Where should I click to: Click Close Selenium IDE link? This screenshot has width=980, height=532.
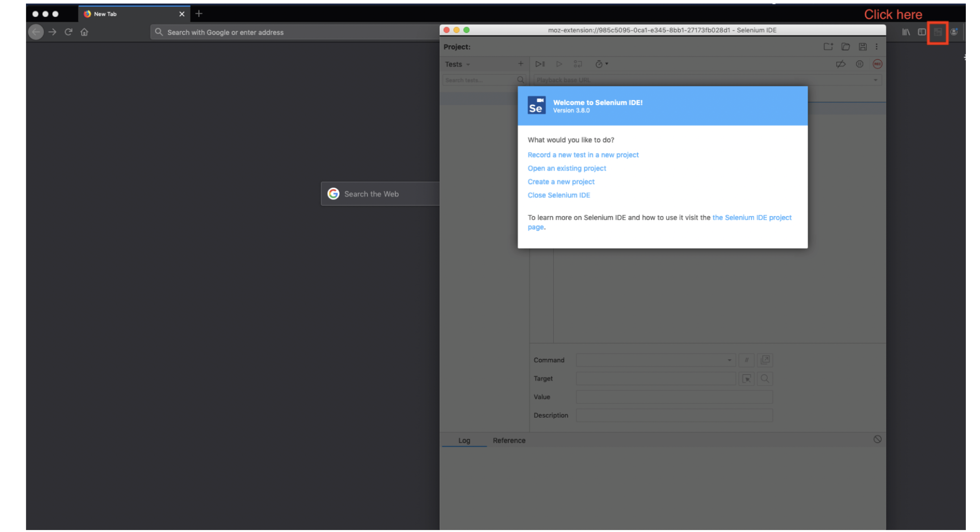point(559,195)
